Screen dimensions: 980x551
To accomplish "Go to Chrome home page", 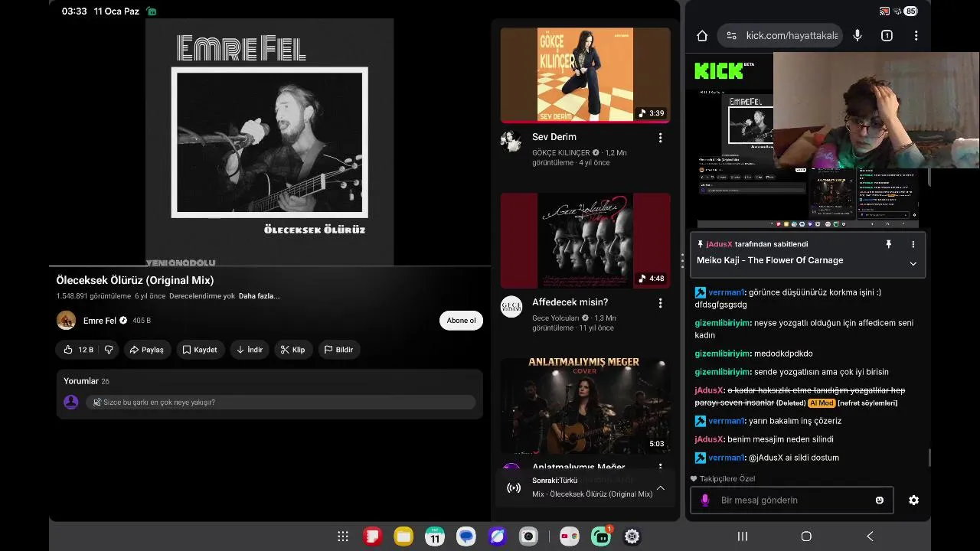I will coord(702,35).
